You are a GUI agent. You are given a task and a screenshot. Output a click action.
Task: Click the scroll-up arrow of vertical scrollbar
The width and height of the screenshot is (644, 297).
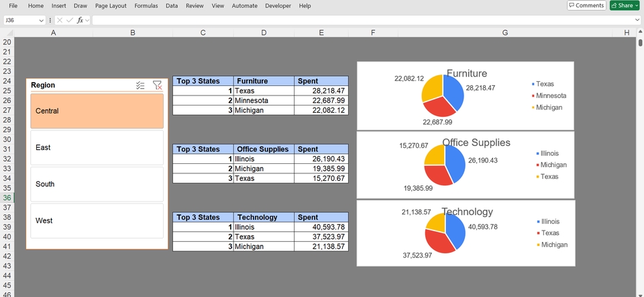pos(640,32)
